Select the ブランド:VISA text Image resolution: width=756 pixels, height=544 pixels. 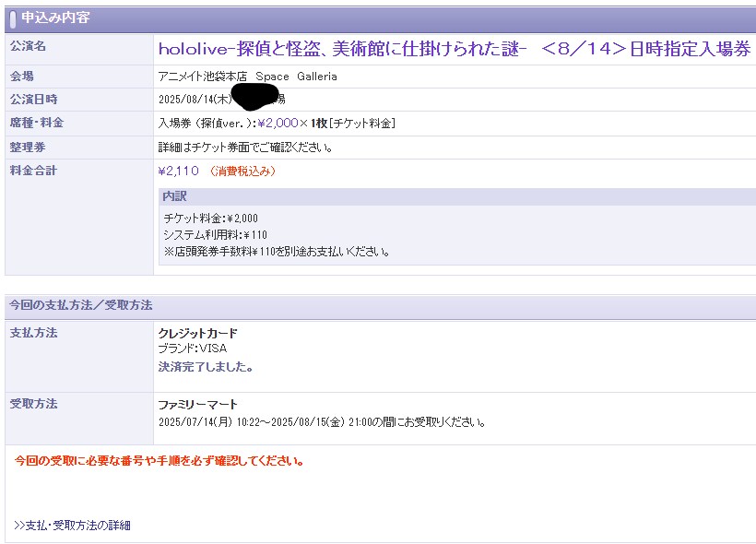coord(193,349)
